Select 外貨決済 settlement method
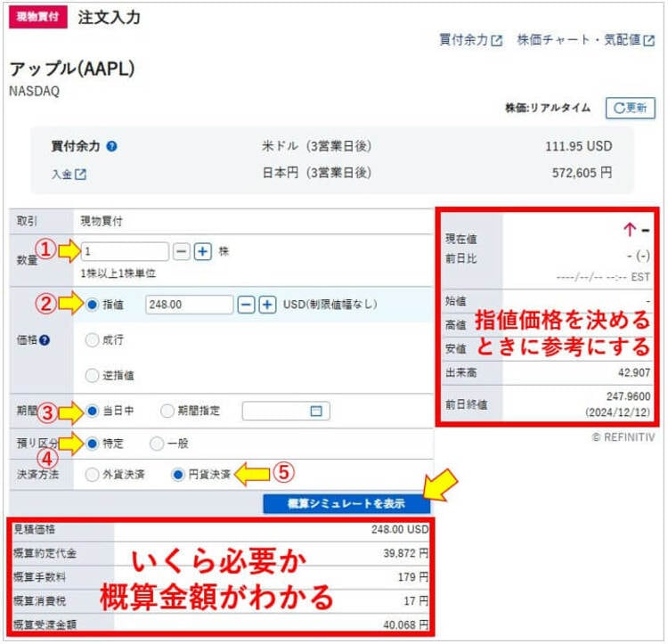 coord(93,475)
